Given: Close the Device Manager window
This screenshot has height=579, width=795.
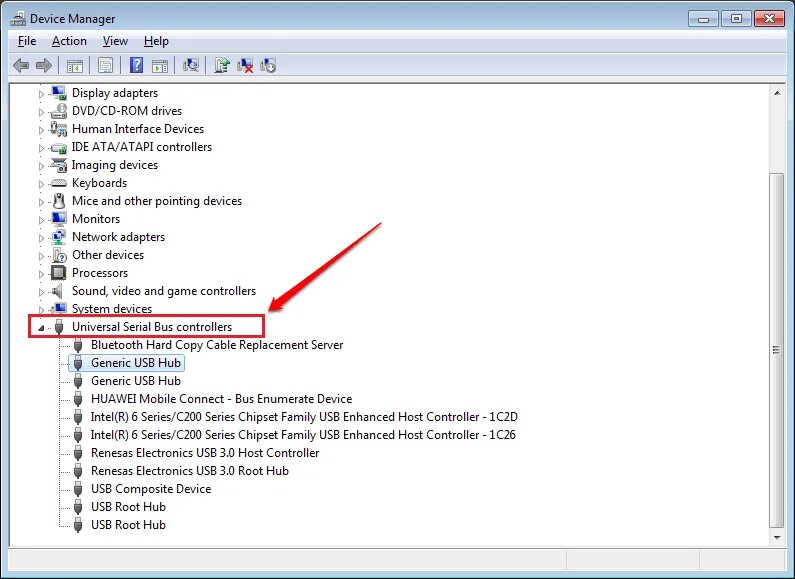Looking at the screenshot, I should (769, 19).
